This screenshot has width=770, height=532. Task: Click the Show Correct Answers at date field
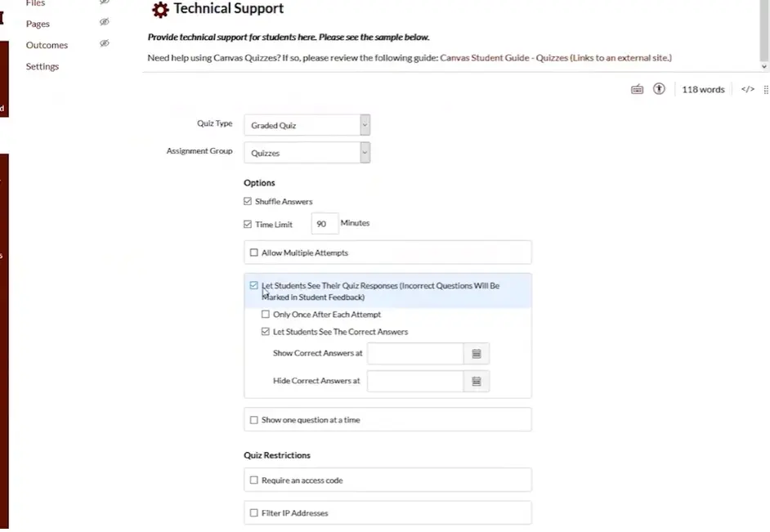(x=415, y=354)
